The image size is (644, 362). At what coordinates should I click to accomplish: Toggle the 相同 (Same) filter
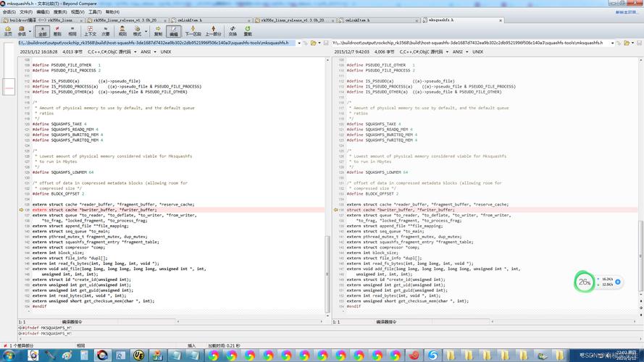(72, 31)
